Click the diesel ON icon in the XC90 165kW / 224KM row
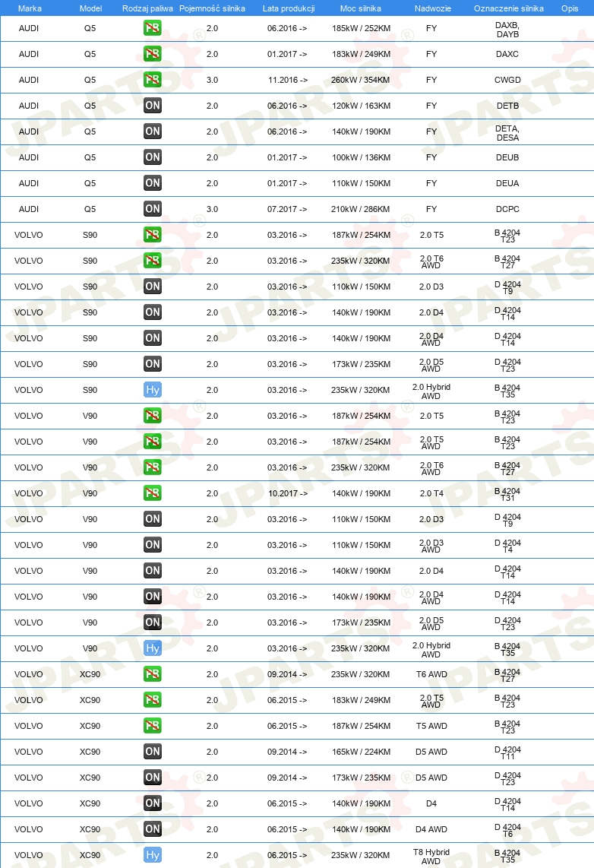The height and width of the screenshot is (868, 594). coord(153,751)
